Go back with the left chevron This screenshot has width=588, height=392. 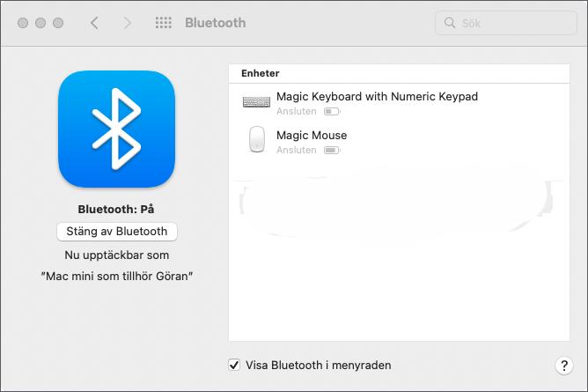coord(94,23)
